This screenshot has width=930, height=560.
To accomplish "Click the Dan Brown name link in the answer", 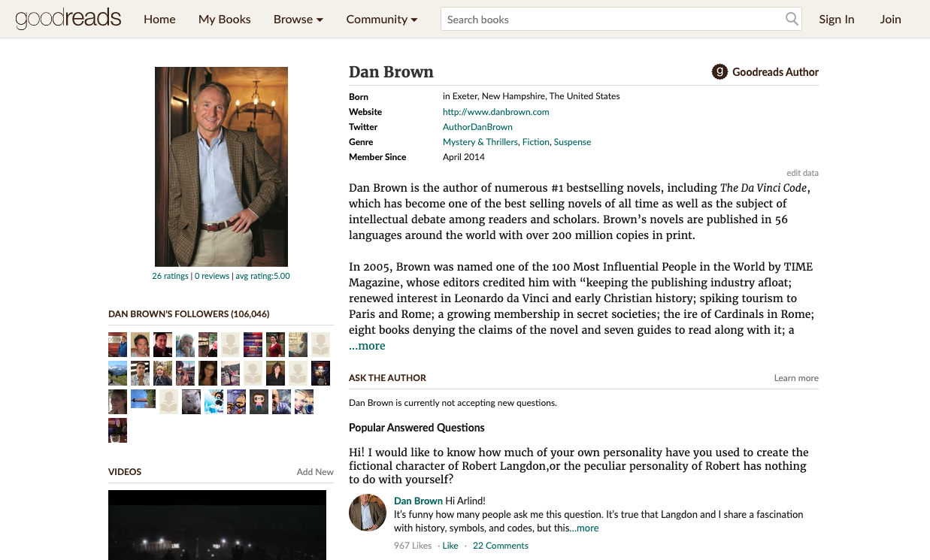I will click(418, 501).
